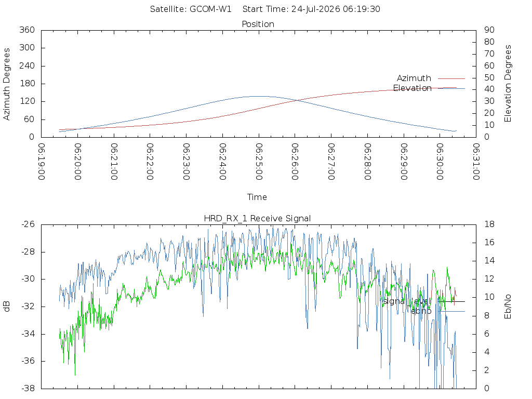The height and width of the screenshot is (399, 532).
Task: Click the 06:28:00 time tick label
Action: 367,162
